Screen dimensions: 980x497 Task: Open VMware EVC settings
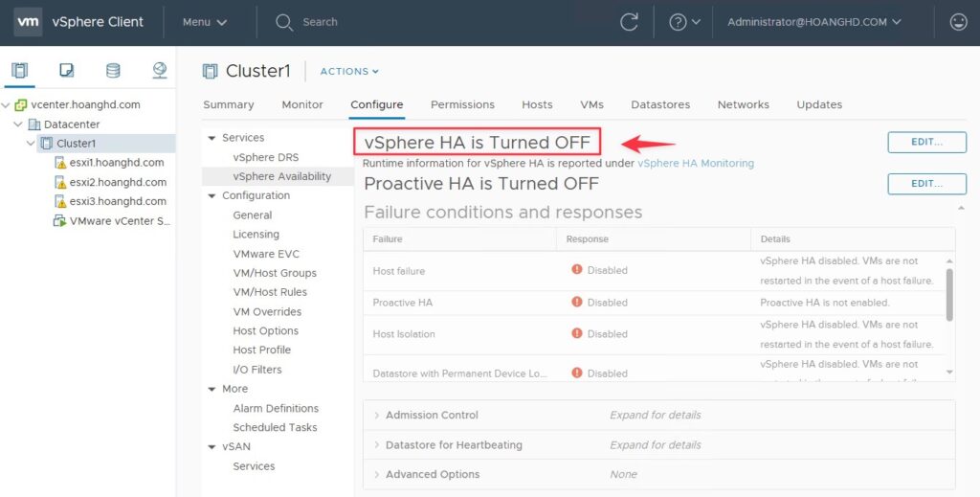coord(266,254)
